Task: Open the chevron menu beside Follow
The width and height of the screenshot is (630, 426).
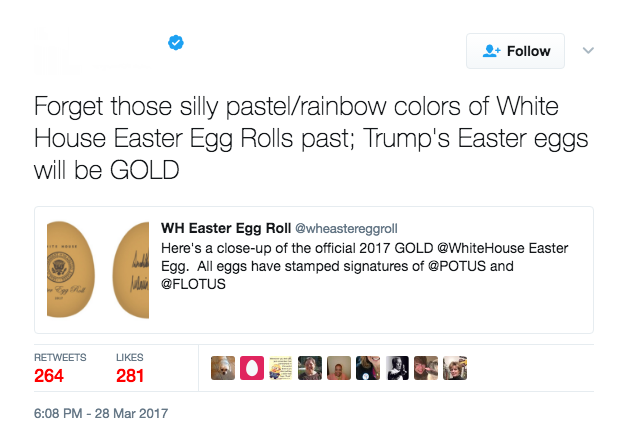Action: click(x=588, y=50)
